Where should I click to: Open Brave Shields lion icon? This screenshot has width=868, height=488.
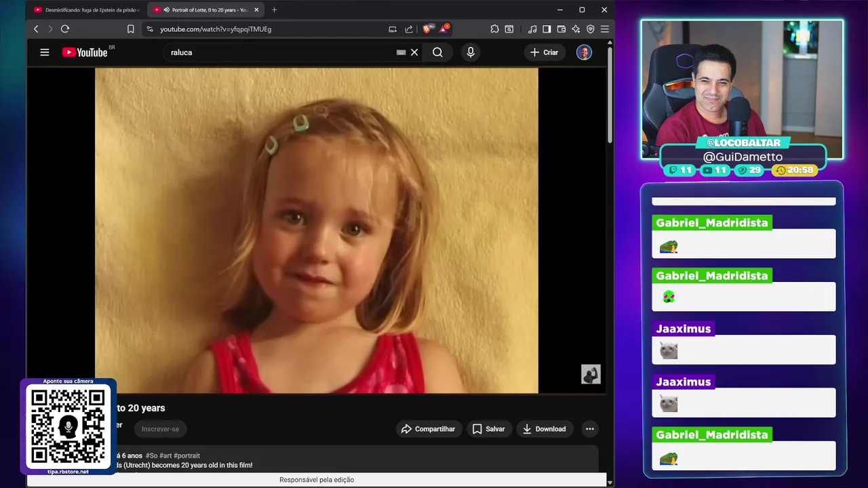click(x=427, y=28)
